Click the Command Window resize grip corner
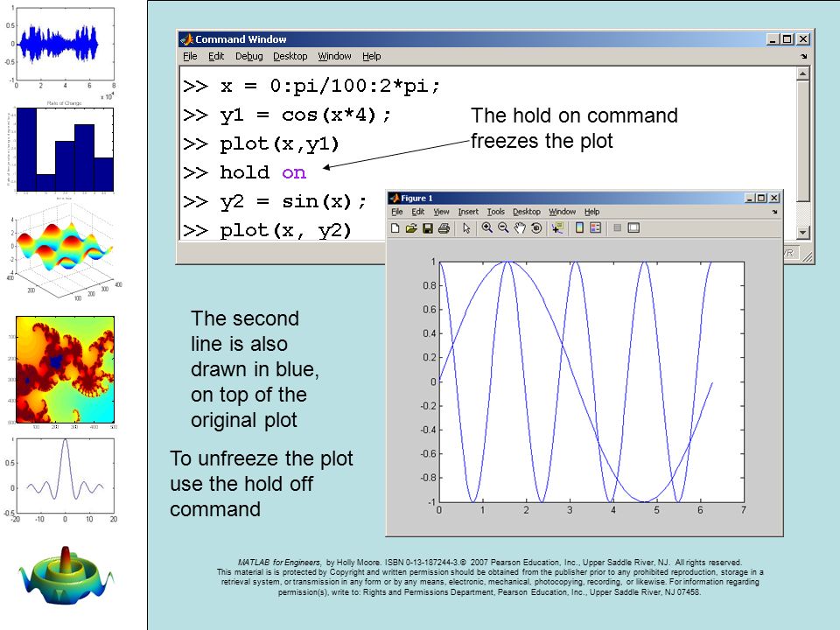The height and width of the screenshot is (630, 840). pos(808,257)
